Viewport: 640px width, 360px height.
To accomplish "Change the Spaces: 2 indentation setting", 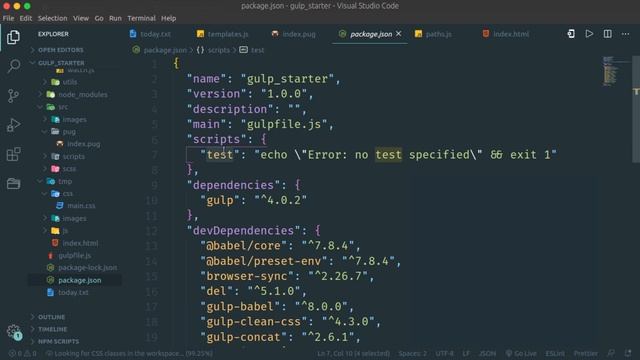I will [x=412, y=353].
